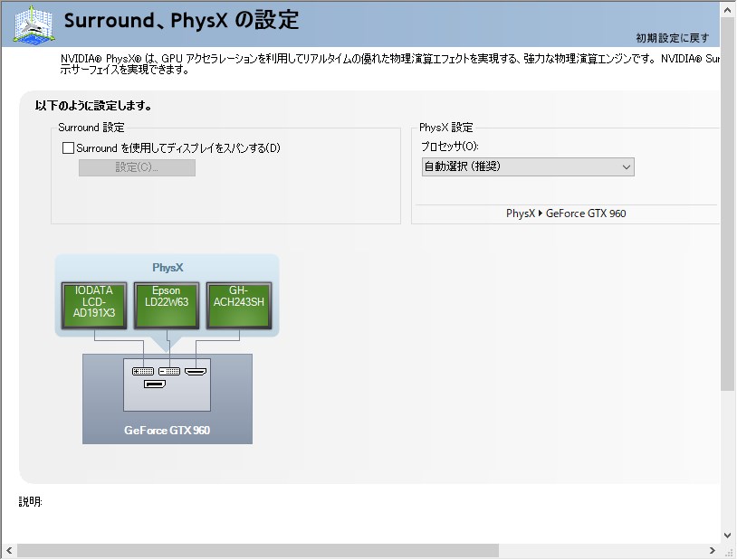The width and height of the screenshot is (737, 560).
Task: Click the PhysX ▸ GeForce GTX 960 text
Action: pos(566,214)
